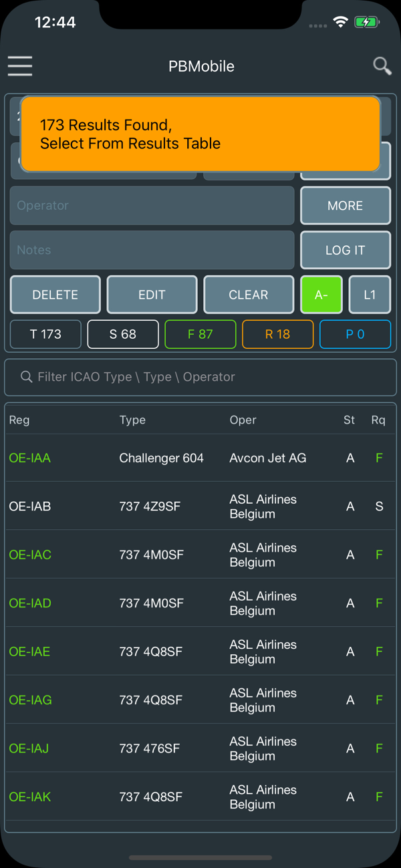Dismiss the 173 Results Found notification
Screen dimensions: 401x868
[x=200, y=134]
